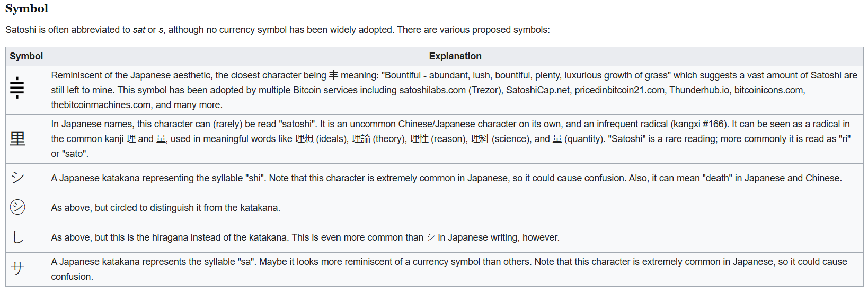Image resolution: width=868 pixels, height=291 pixels.
Task: Click the katakana サ symbol
Action: (x=17, y=269)
